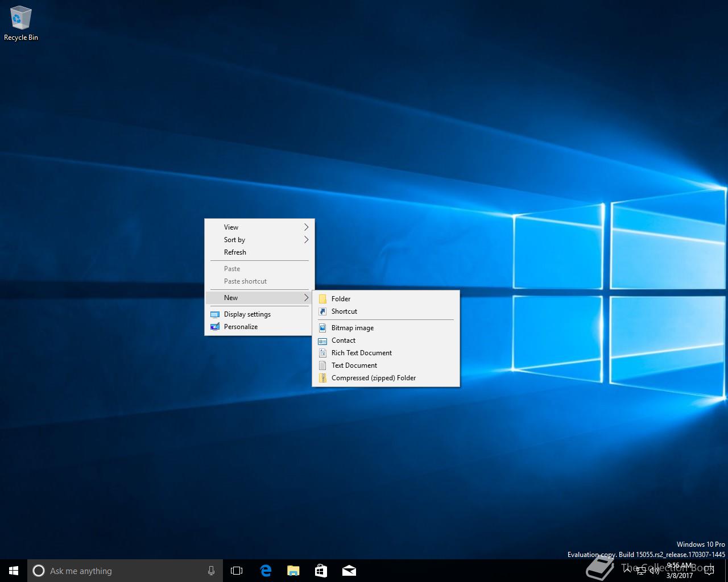Click the greyed Paste entry

click(259, 268)
